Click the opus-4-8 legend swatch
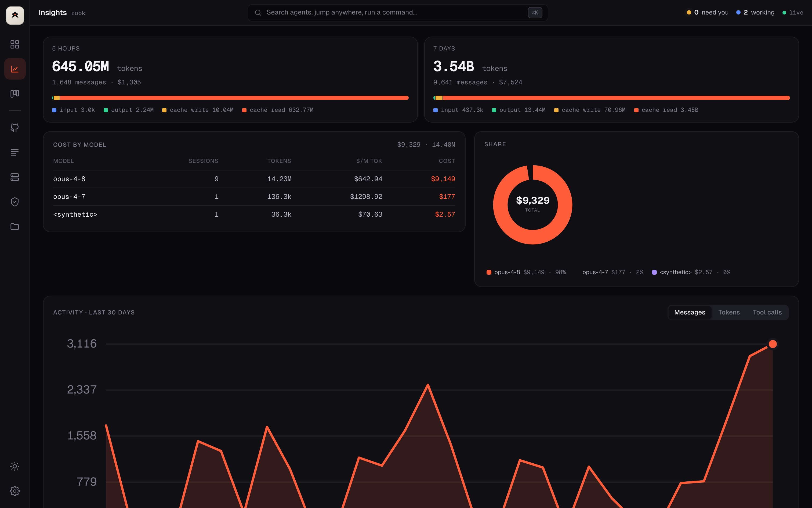The image size is (812, 508). tap(489, 272)
